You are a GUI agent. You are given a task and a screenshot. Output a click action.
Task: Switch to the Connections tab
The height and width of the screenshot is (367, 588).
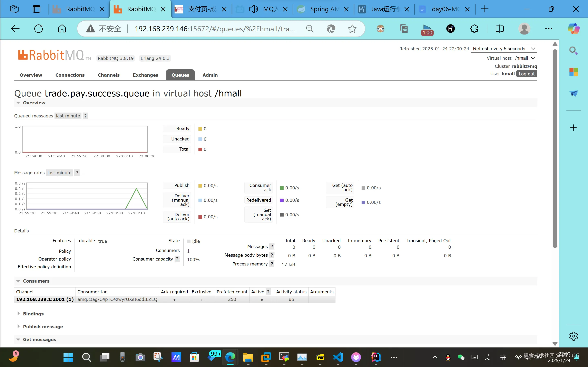coord(70,75)
